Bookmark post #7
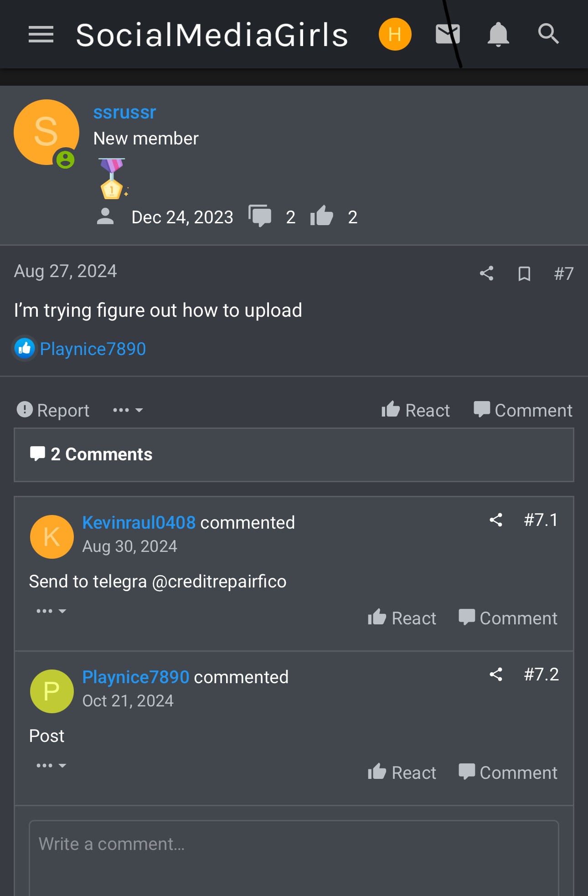This screenshot has height=896, width=588. coord(524,273)
